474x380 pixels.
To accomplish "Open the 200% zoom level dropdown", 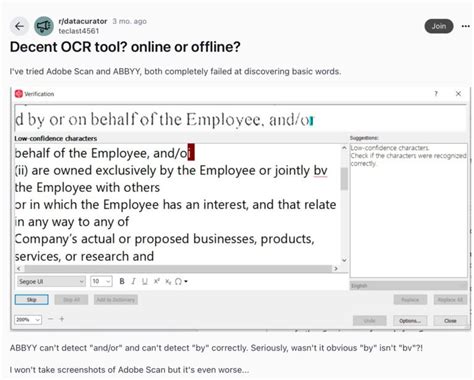I will click(28, 320).
